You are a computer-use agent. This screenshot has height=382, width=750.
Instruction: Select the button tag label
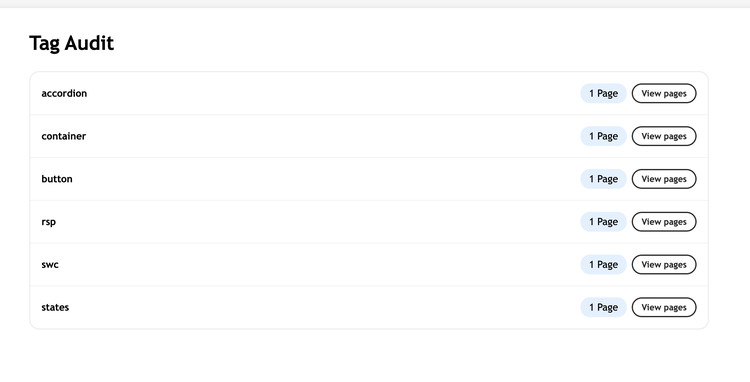coord(57,179)
